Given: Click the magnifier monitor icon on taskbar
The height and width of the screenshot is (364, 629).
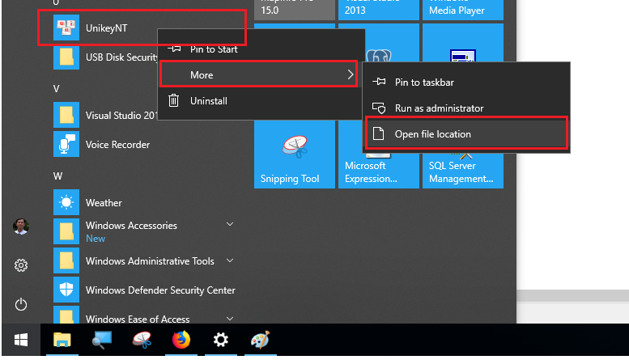Looking at the screenshot, I should tap(102, 340).
